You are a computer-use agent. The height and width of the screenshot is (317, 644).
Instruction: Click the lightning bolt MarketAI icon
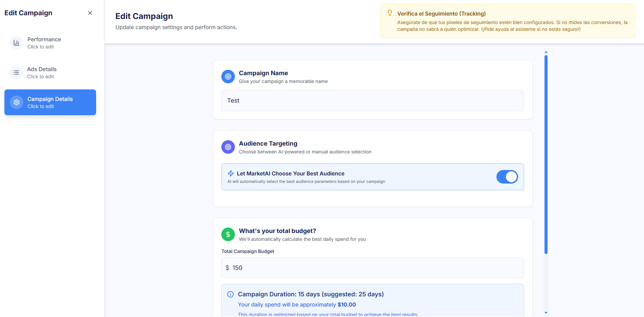pos(231,173)
